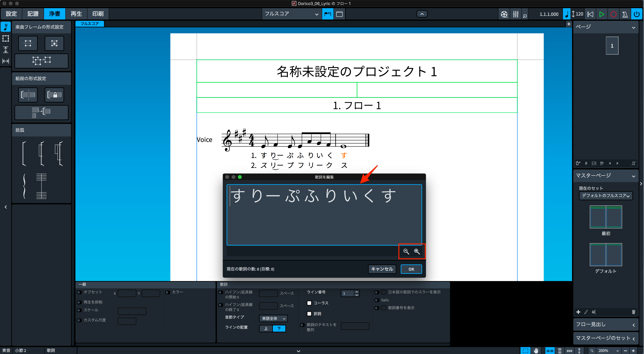
Task: Start playback with the green play icon
Action: (x=602, y=14)
